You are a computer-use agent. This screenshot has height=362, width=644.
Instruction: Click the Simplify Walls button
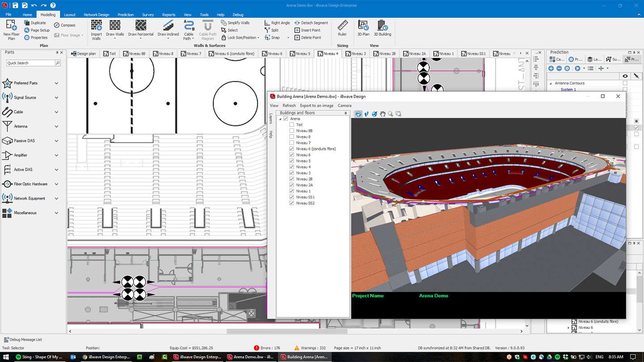pos(235,23)
